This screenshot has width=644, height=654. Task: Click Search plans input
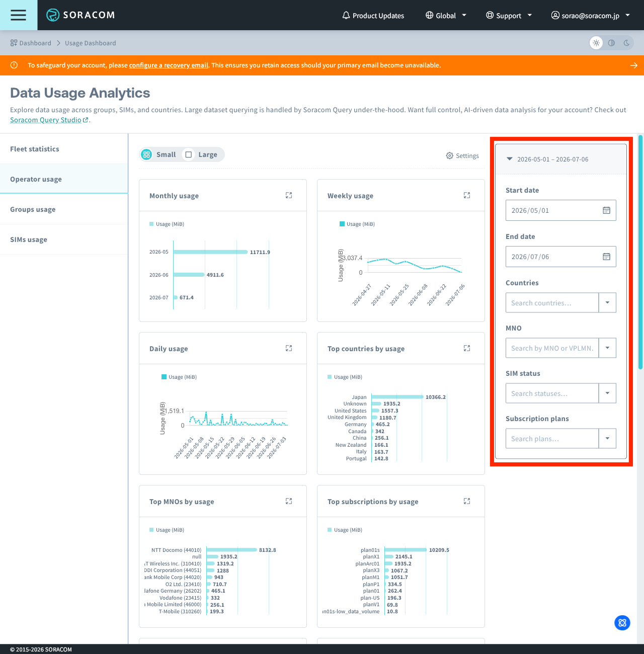click(x=552, y=439)
